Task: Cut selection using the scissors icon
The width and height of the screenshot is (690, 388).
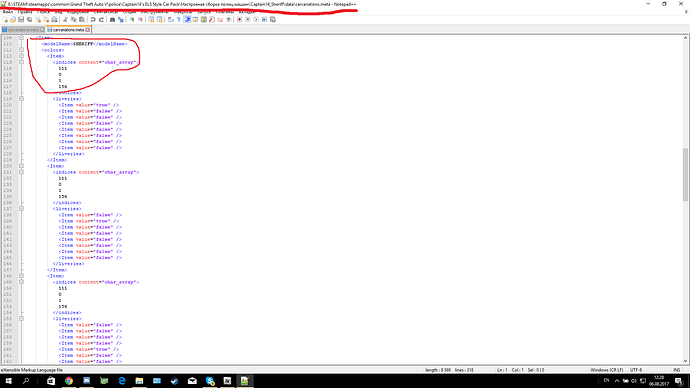Action: [65, 20]
